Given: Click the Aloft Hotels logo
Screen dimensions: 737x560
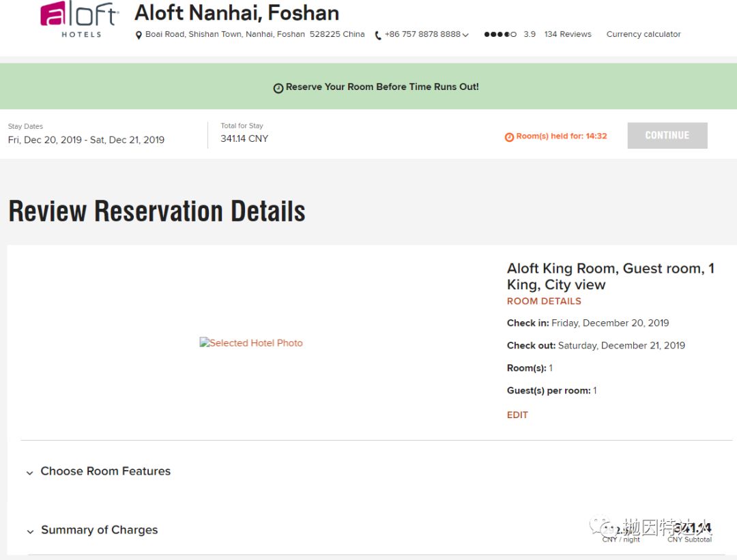Looking at the screenshot, I should [x=80, y=19].
